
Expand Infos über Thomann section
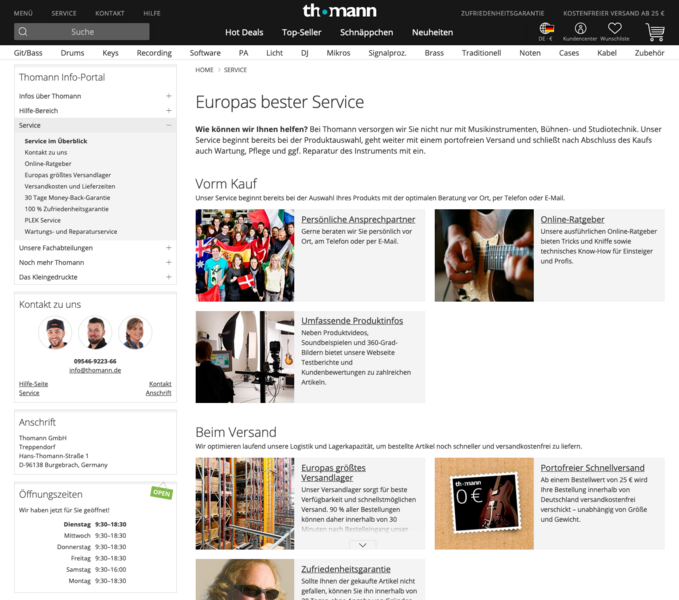pyautogui.click(x=168, y=96)
